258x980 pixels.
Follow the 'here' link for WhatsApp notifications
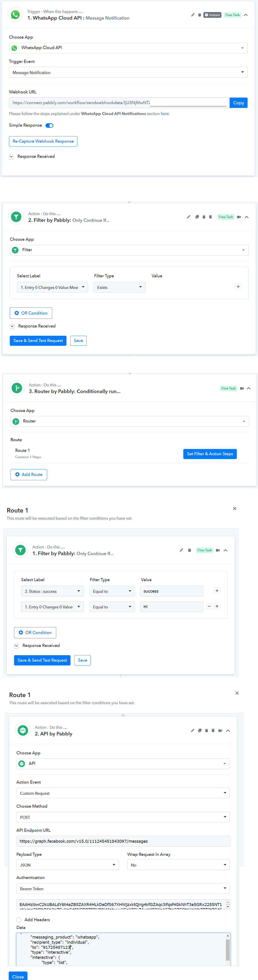(165, 114)
